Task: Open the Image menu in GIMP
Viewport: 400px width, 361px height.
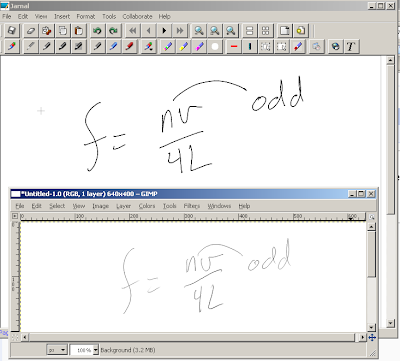Action: pos(101,206)
